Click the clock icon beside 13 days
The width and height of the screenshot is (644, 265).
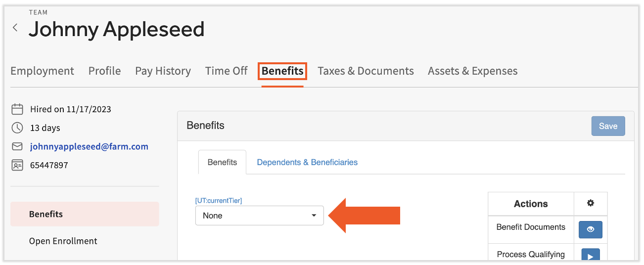pos(17,128)
